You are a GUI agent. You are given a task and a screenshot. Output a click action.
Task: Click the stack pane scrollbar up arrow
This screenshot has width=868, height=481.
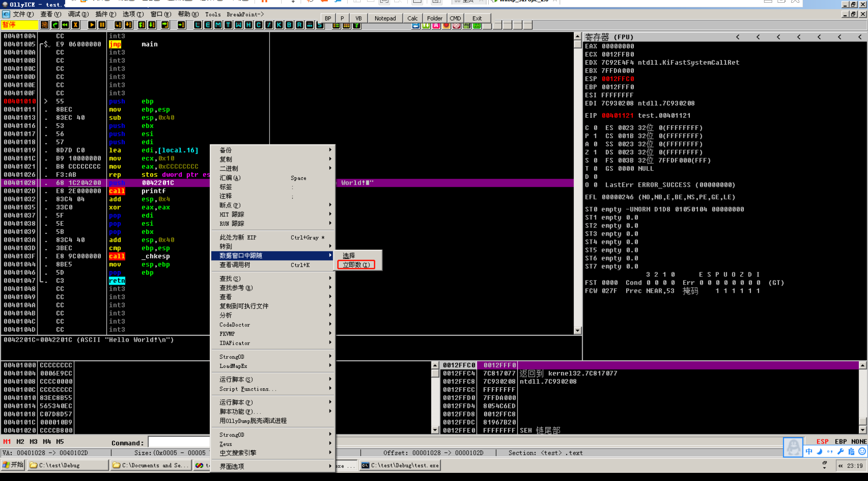pos(863,365)
